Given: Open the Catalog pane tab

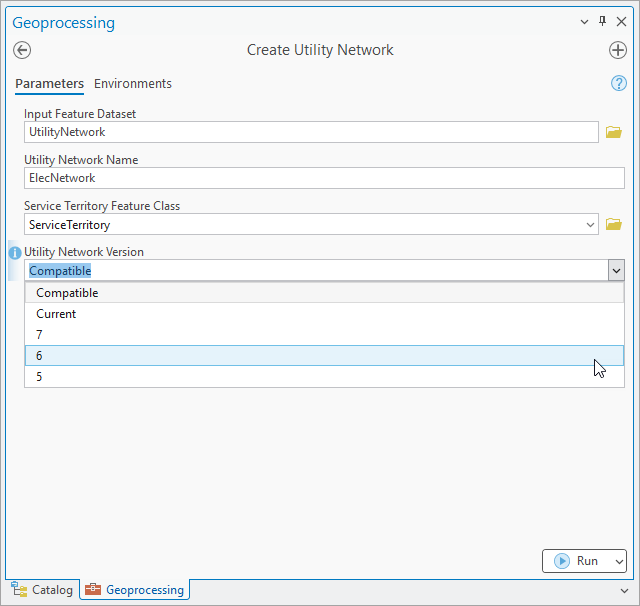Looking at the screenshot, I should pyautogui.click(x=42, y=590).
